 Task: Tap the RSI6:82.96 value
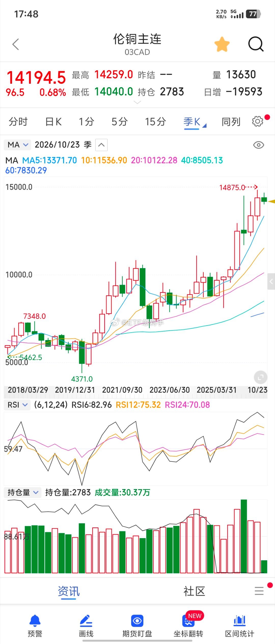pyautogui.click(x=91, y=405)
